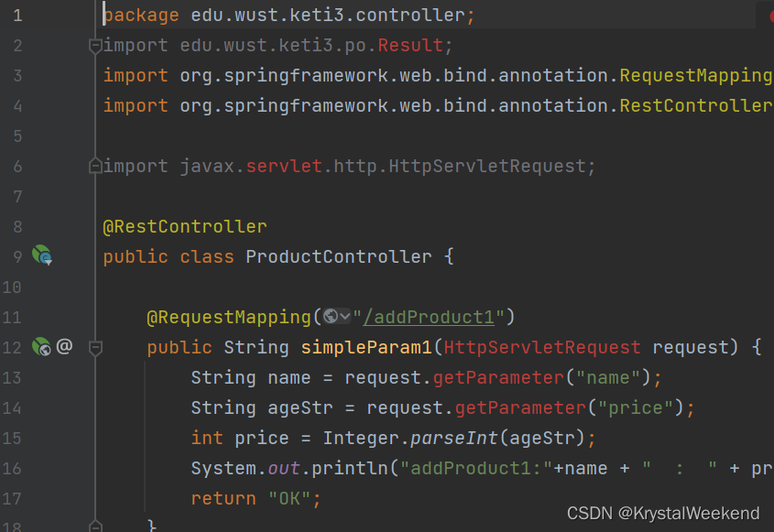Click the "addProduct1:" string literal
Screen dimensions: 774x532
(x=477, y=468)
